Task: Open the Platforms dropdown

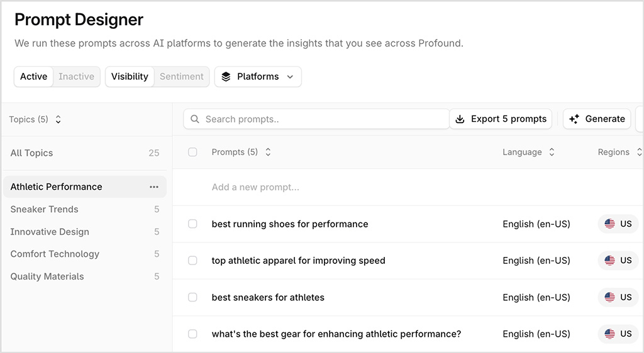Action: coord(258,77)
